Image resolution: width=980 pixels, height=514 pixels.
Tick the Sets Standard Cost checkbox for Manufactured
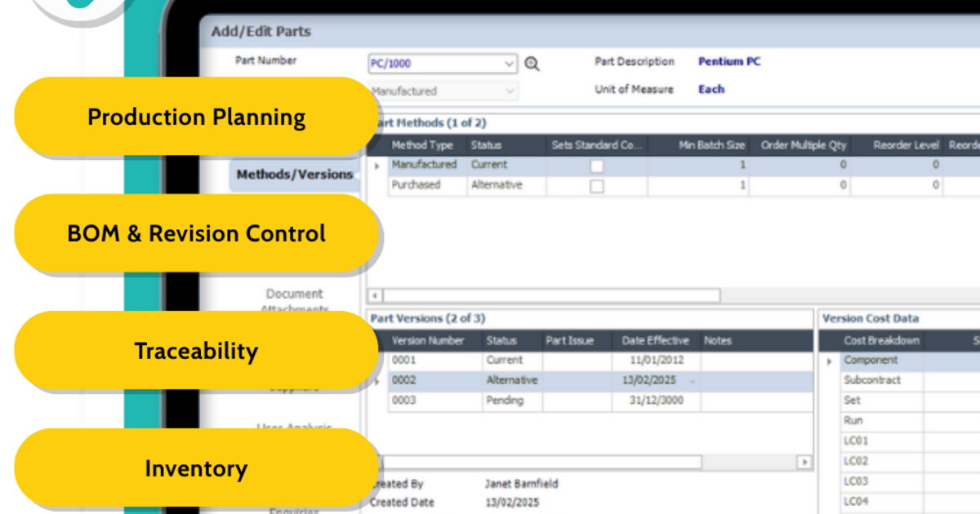(x=597, y=166)
